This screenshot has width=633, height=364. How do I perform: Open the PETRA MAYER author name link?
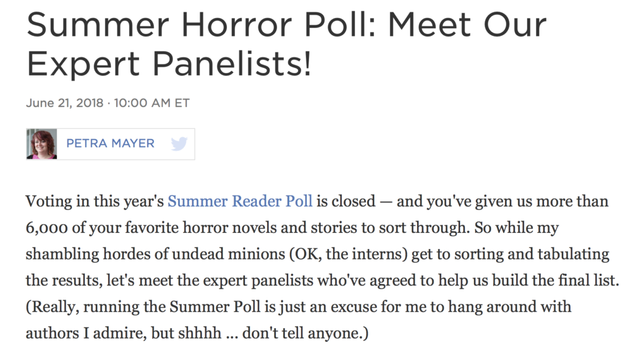coord(110,144)
